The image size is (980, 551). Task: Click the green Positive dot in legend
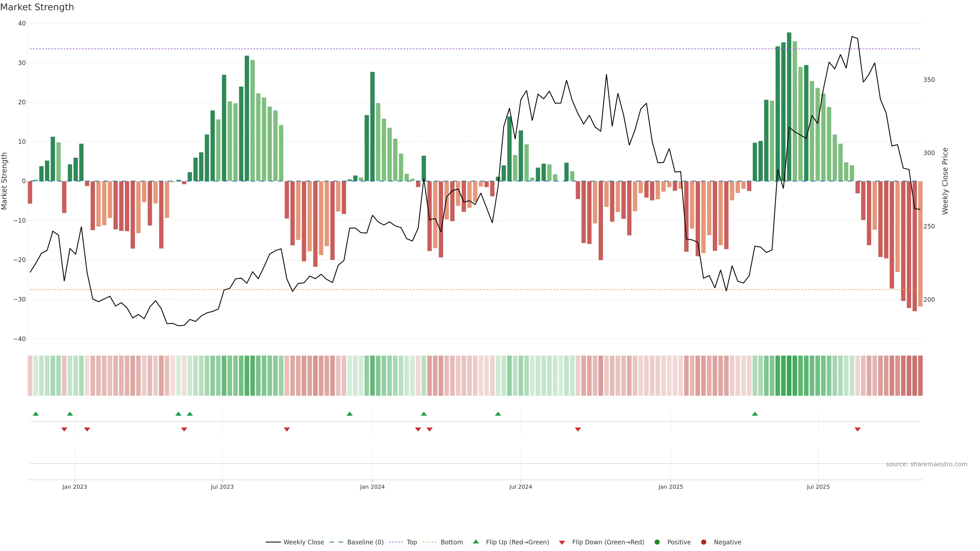pos(657,542)
